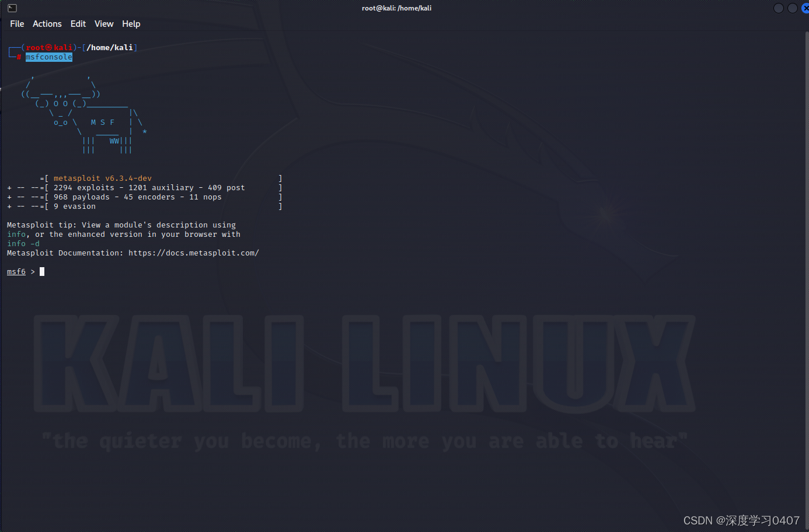This screenshot has height=532, width=809.
Task: Click the Metasploit docs URL
Action: [x=194, y=253]
